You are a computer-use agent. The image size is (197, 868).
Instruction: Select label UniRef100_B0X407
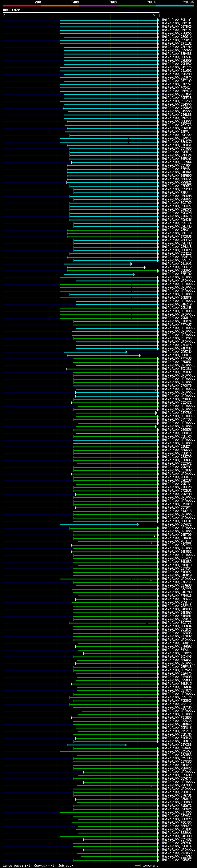click(x=176, y=748)
